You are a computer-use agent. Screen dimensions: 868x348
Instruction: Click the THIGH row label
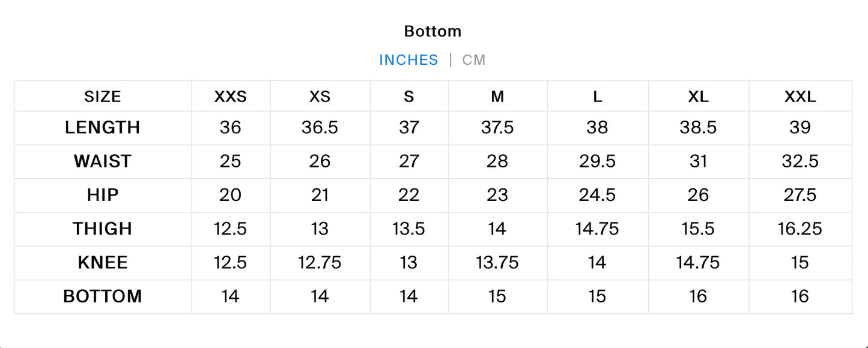coord(103,229)
